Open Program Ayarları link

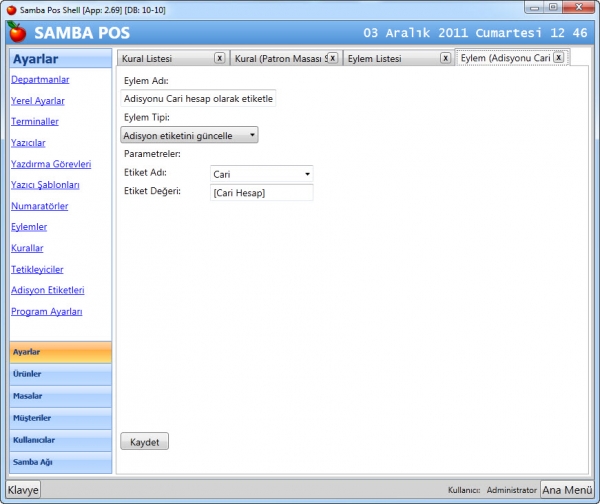click(47, 312)
